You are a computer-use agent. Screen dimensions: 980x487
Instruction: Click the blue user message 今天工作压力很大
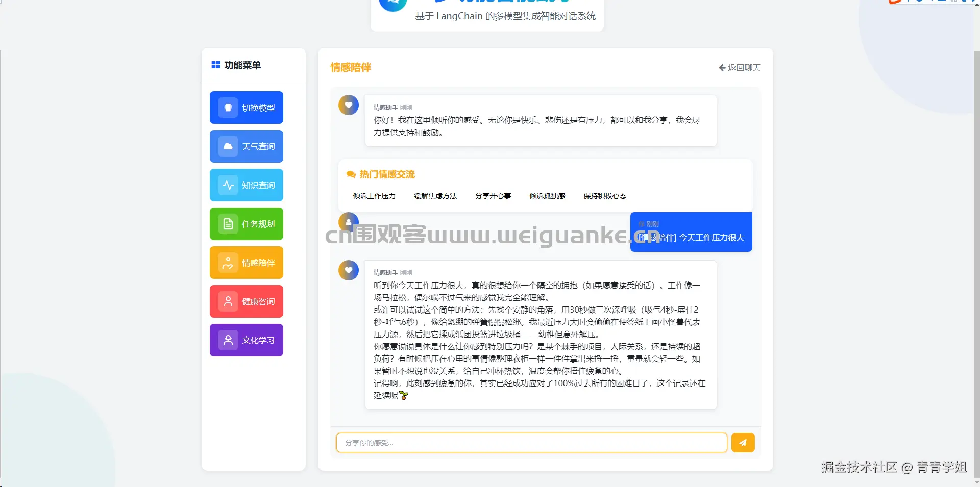click(x=691, y=232)
